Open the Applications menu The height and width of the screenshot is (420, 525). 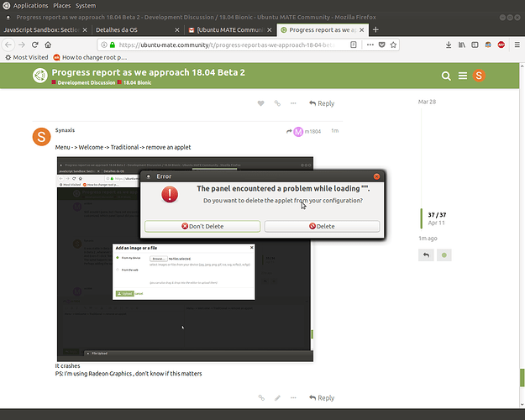tap(30, 6)
